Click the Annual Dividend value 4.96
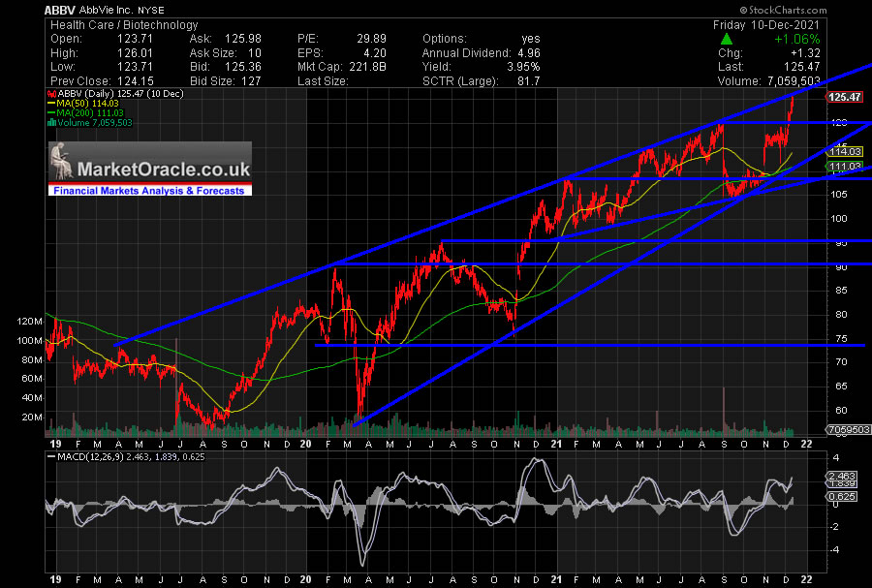Image resolution: width=872 pixels, height=588 pixels. click(x=528, y=53)
